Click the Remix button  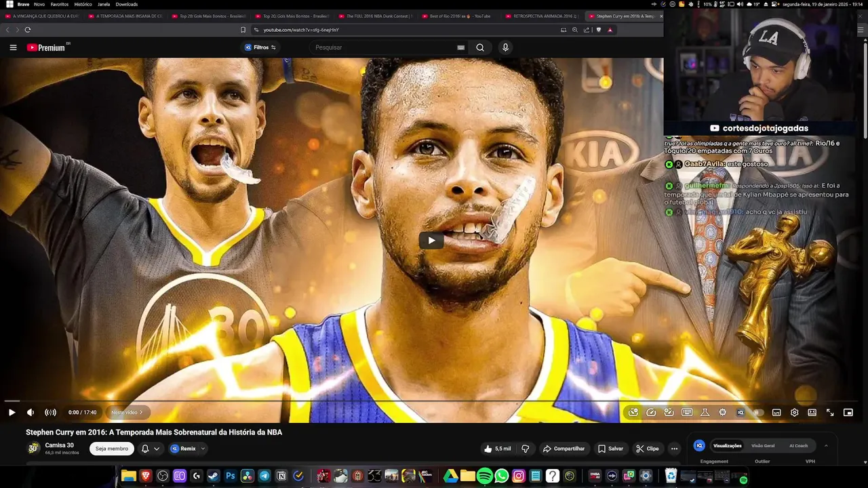point(183,449)
